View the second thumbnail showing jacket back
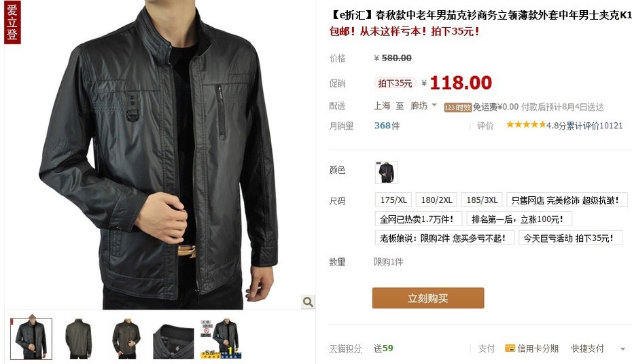The height and width of the screenshot is (364, 632). (x=79, y=339)
